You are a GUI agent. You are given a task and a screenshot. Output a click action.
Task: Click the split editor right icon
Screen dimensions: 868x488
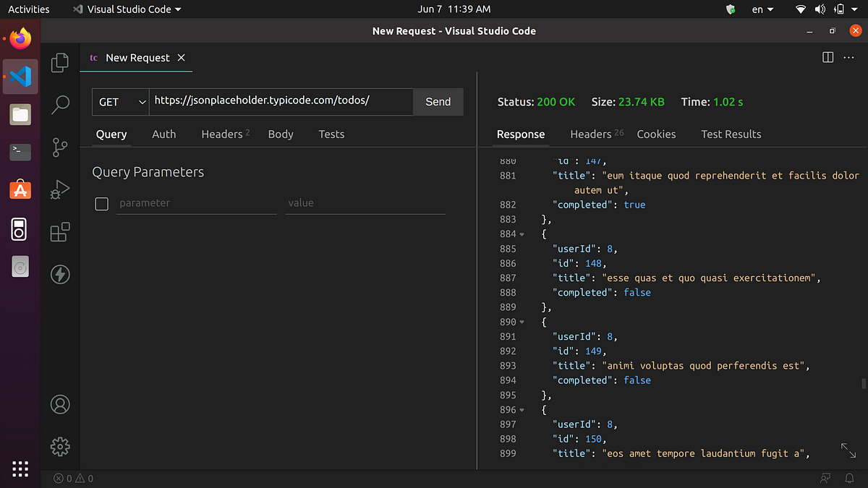[x=828, y=58]
